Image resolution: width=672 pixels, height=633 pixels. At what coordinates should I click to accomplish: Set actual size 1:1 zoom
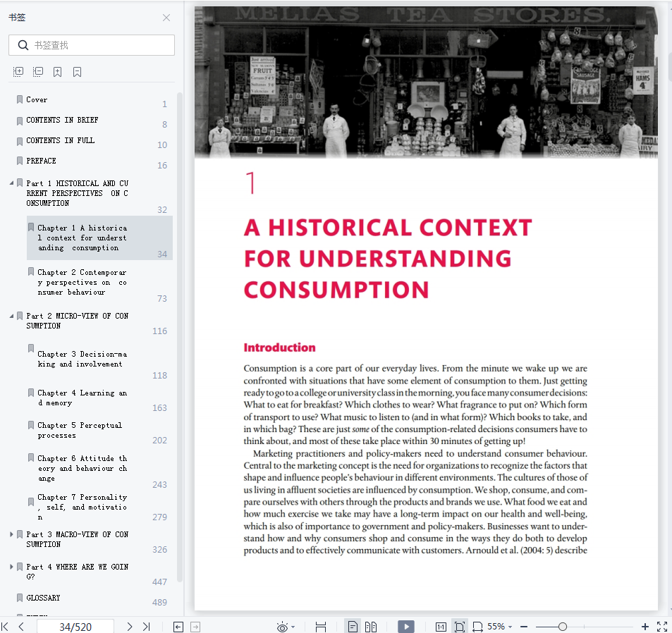coord(441,627)
